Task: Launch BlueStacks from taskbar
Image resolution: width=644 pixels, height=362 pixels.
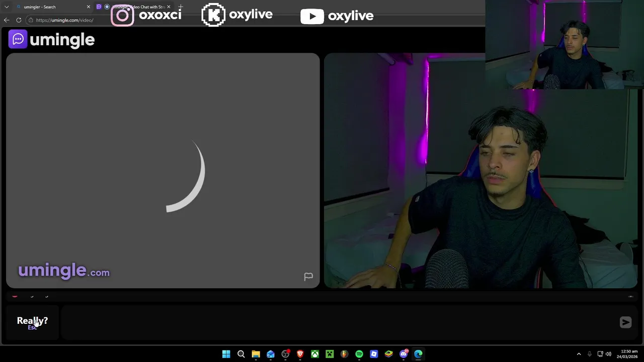Action: tap(388, 354)
